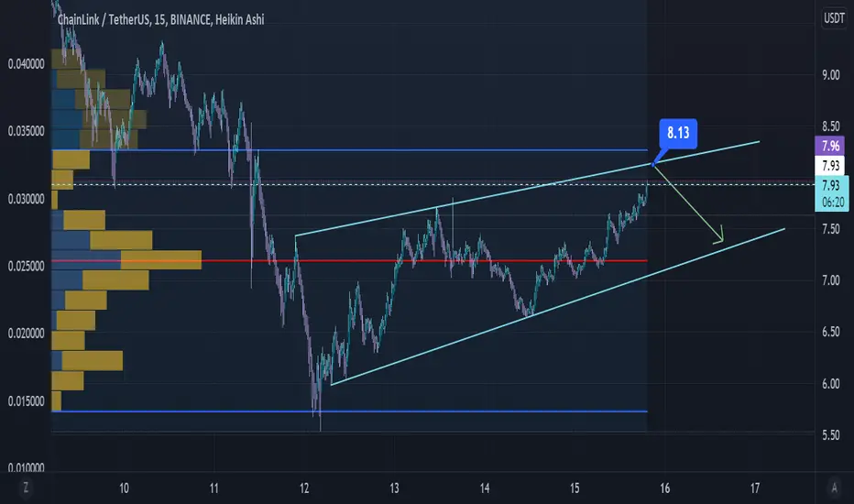Click the 5.50 price axis label

[830, 434]
